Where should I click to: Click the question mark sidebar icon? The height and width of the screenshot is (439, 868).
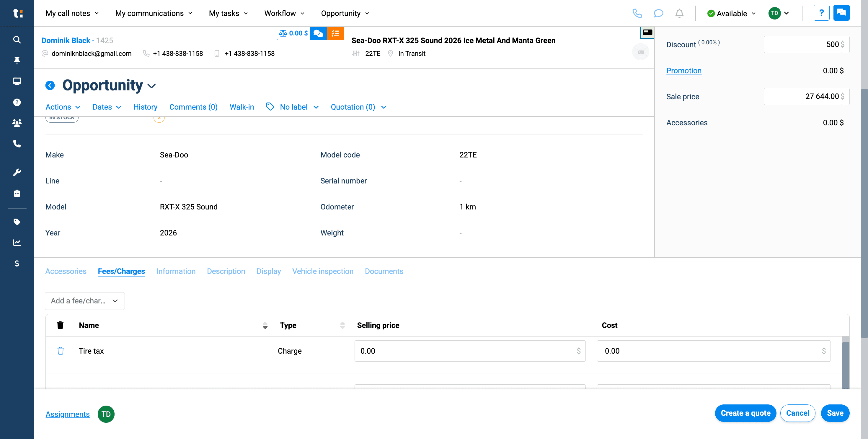(x=17, y=103)
